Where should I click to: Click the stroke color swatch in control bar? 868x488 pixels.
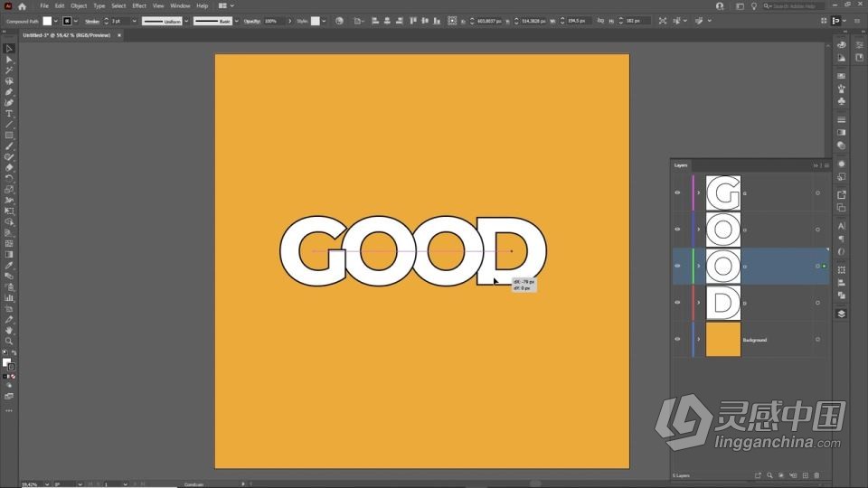(x=67, y=21)
